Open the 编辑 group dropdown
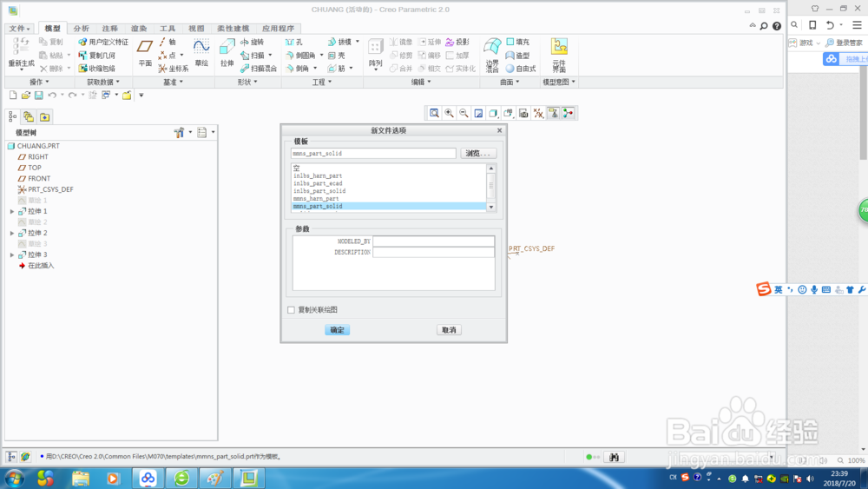The height and width of the screenshot is (489, 868). (x=421, y=82)
